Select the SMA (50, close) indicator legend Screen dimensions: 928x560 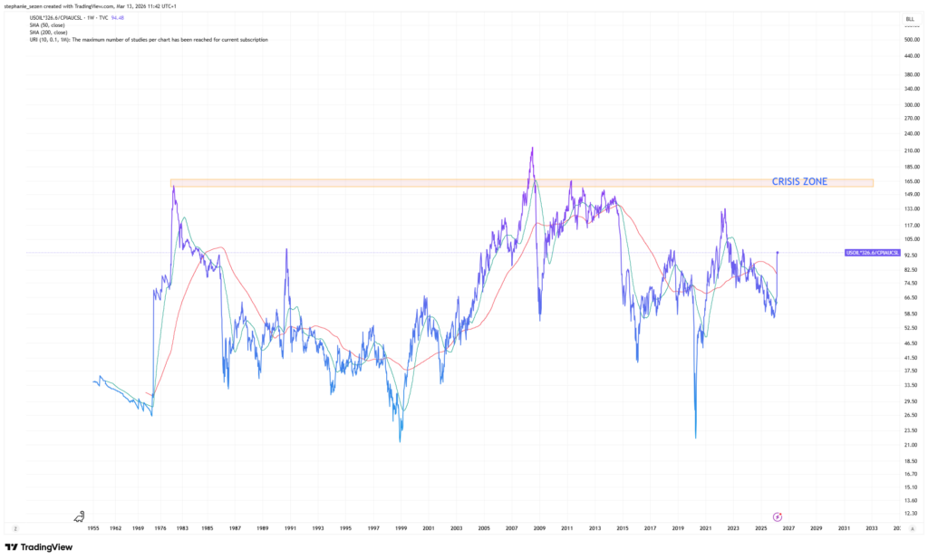pos(48,25)
